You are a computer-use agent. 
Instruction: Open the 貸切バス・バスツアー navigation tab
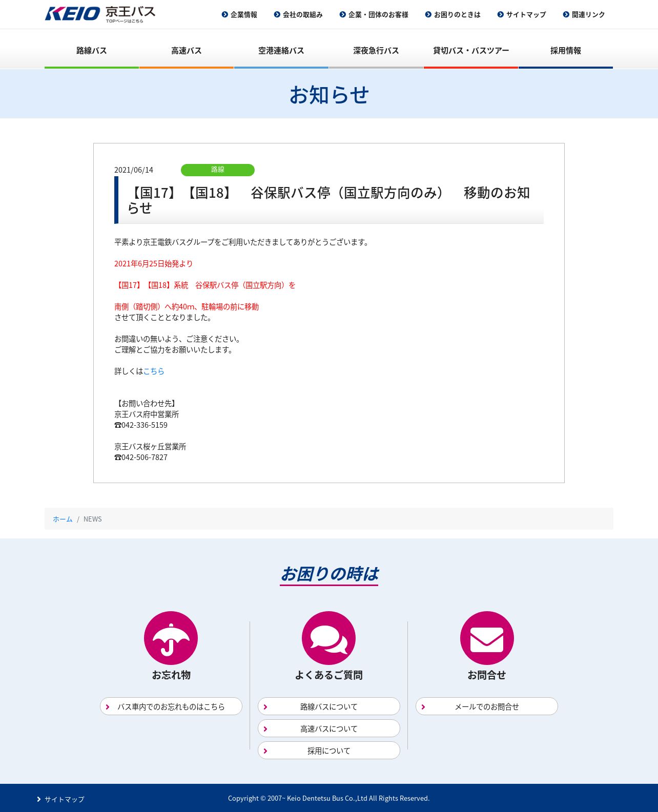(x=471, y=50)
